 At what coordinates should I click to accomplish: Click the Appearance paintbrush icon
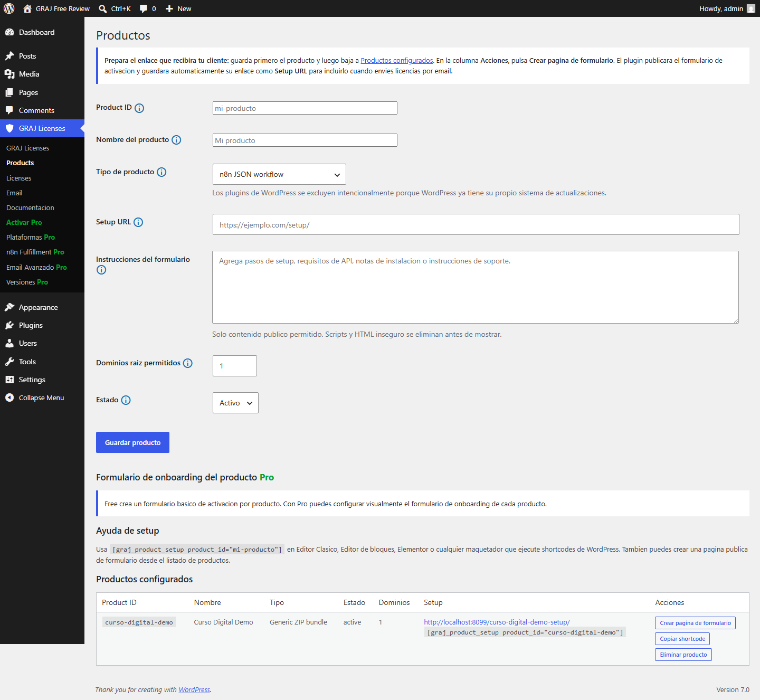tap(9, 307)
